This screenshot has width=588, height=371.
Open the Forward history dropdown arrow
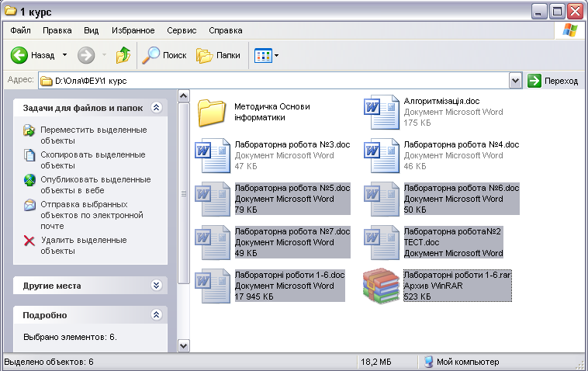[104, 55]
